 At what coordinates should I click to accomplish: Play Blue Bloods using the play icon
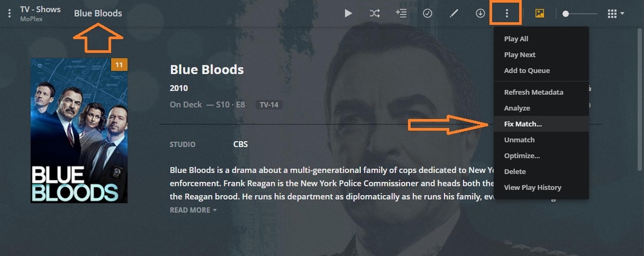[x=348, y=14]
